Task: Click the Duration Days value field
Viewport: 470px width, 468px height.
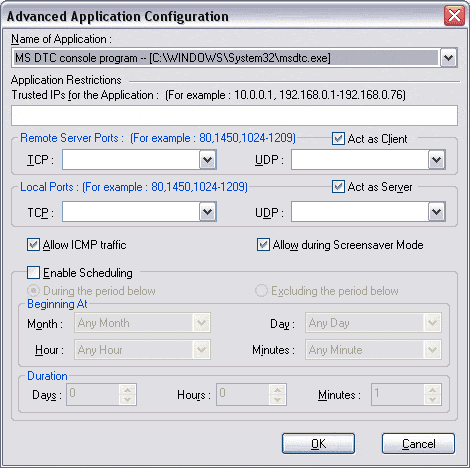Action: pyautogui.click(x=93, y=394)
